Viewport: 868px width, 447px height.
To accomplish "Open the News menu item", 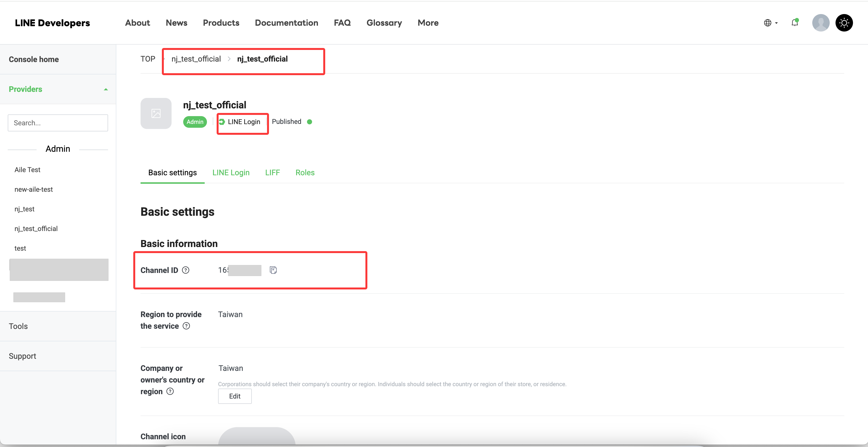I will tap(177, 23).
